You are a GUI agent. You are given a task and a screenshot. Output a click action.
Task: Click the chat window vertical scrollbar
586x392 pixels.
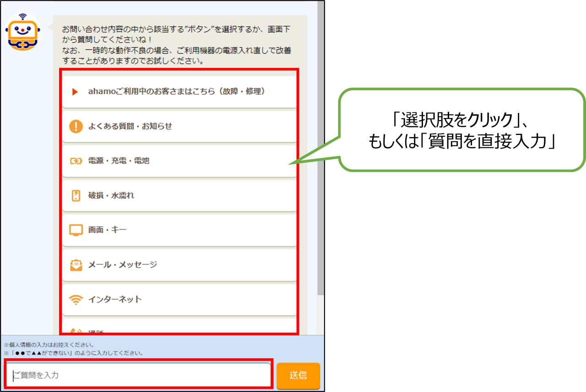point(320,137)
